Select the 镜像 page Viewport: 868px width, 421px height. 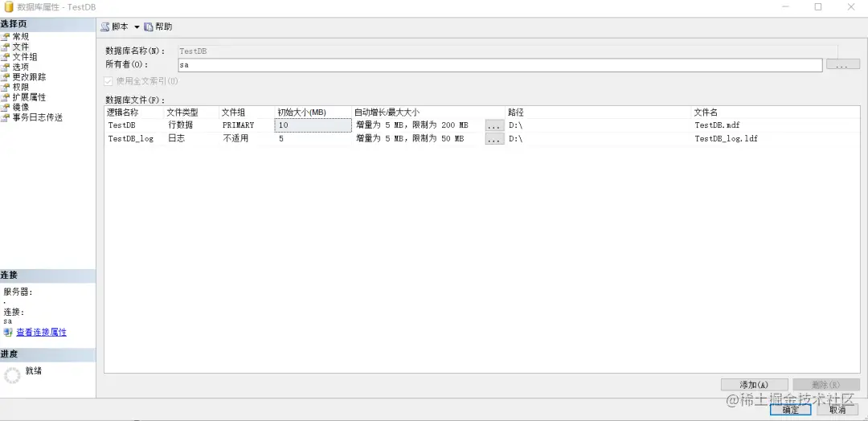coord(20,108)
